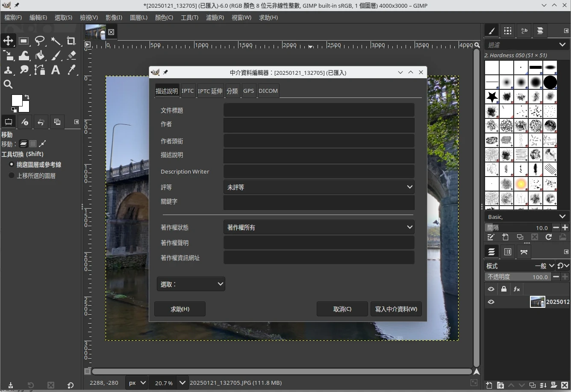Select the Clone stamp tool
The width and height of the screenshot is (571, 392).
(x=8, y=70)
